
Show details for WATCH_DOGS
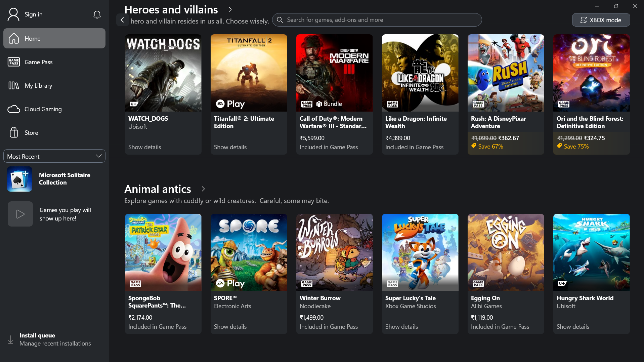tap(144, 147)
